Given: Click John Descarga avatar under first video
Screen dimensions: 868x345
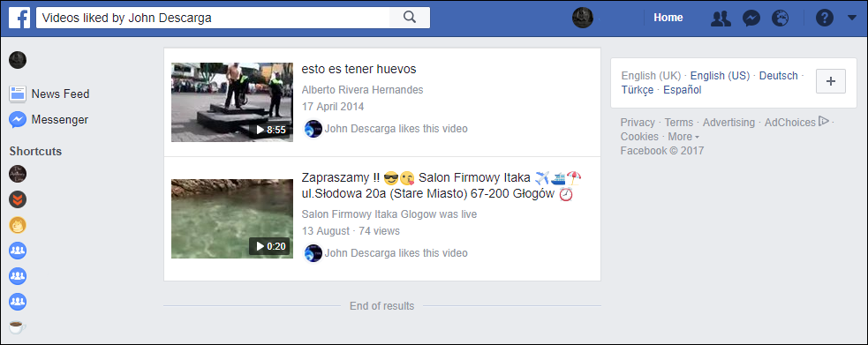Looking at the screenshot, I should (313, 129).
